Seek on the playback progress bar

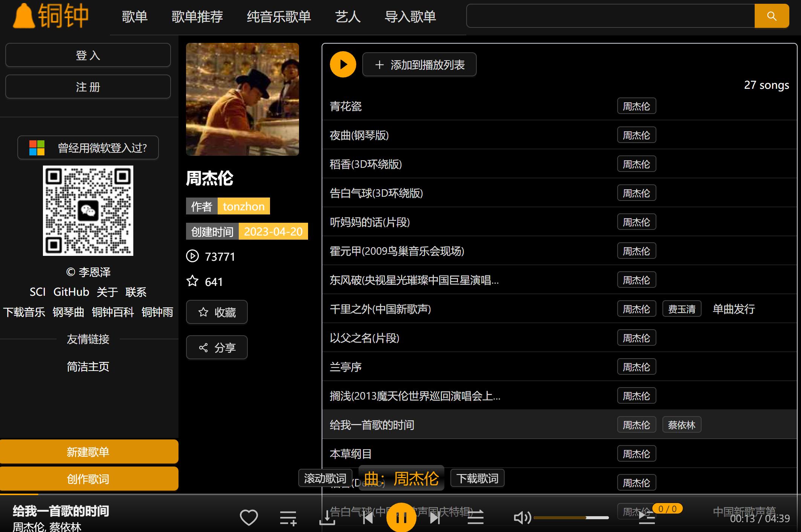pos(400,494)
